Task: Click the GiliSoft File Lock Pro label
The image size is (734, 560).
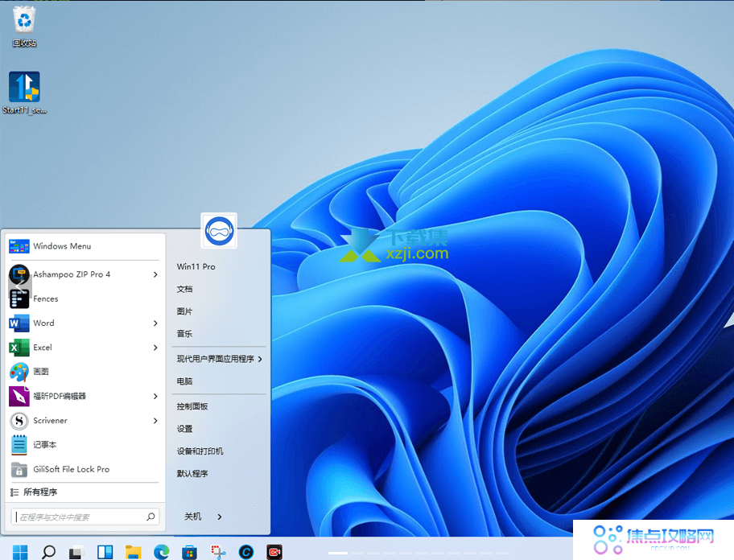Action: tap(71, 469)
